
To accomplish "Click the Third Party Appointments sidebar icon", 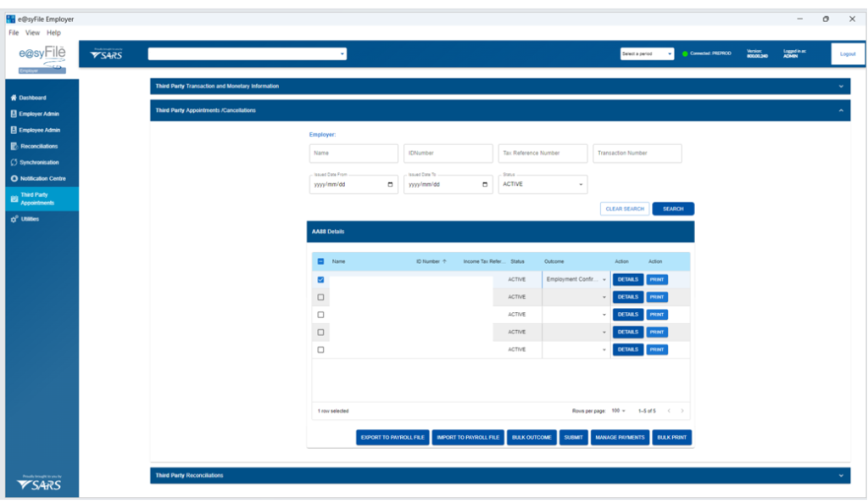I will coord(14,199).
